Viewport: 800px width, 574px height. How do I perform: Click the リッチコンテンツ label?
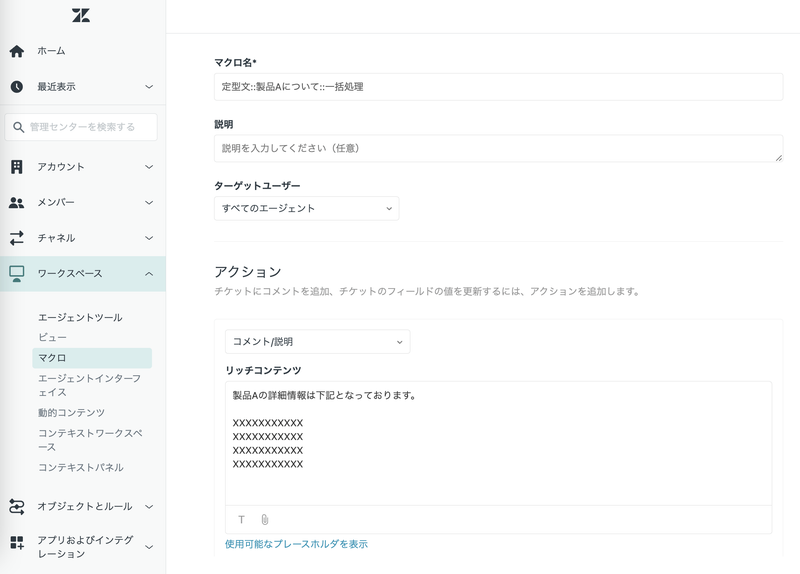pyautogui.click(x=263, y=370)
